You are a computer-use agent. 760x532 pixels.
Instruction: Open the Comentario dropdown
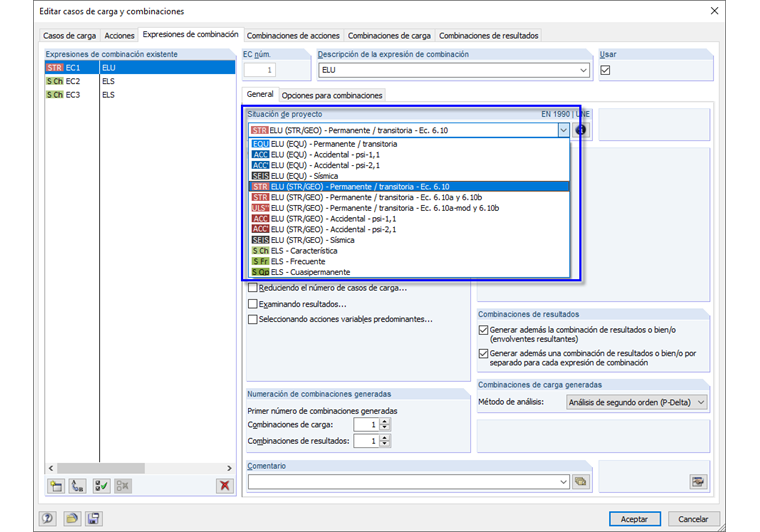(563, 482)
